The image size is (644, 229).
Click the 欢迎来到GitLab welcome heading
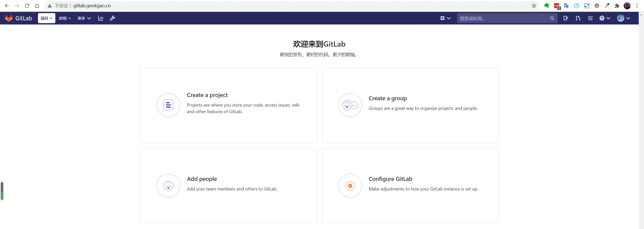[319, 44]
